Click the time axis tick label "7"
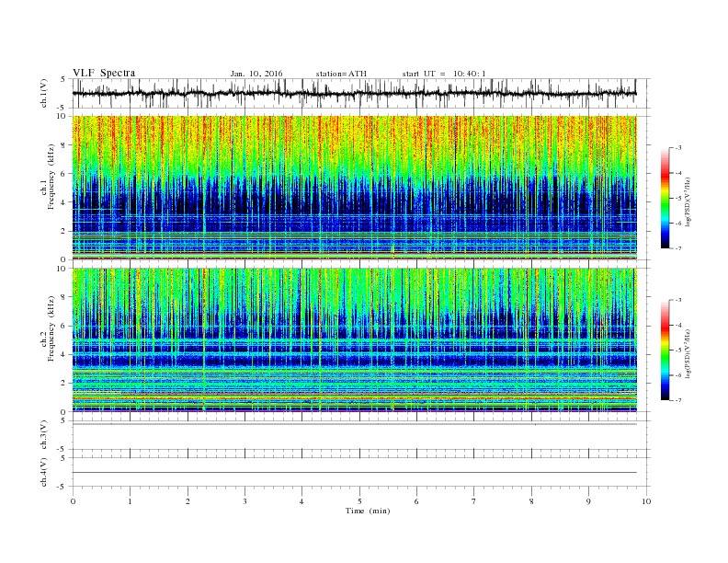The width and height of the screenshot is (728, 563). click(474, 501)
